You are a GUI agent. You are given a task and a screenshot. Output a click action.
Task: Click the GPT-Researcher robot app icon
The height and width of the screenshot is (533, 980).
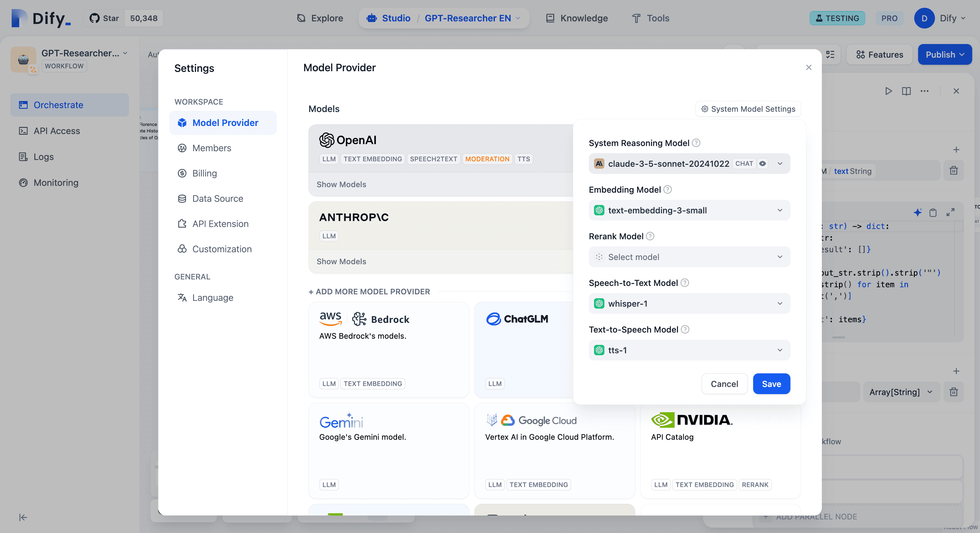(23, 59)
